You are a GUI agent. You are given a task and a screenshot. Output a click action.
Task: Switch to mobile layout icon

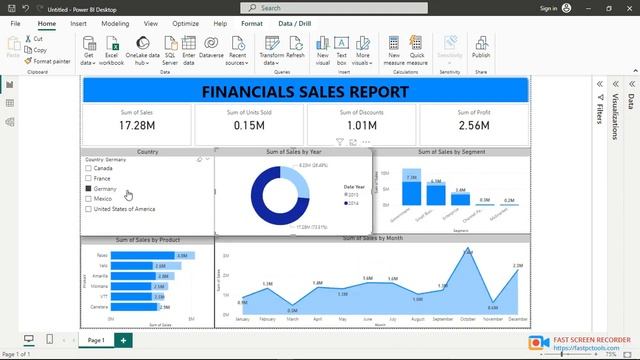pyautogui.click(x=49, y=339)
